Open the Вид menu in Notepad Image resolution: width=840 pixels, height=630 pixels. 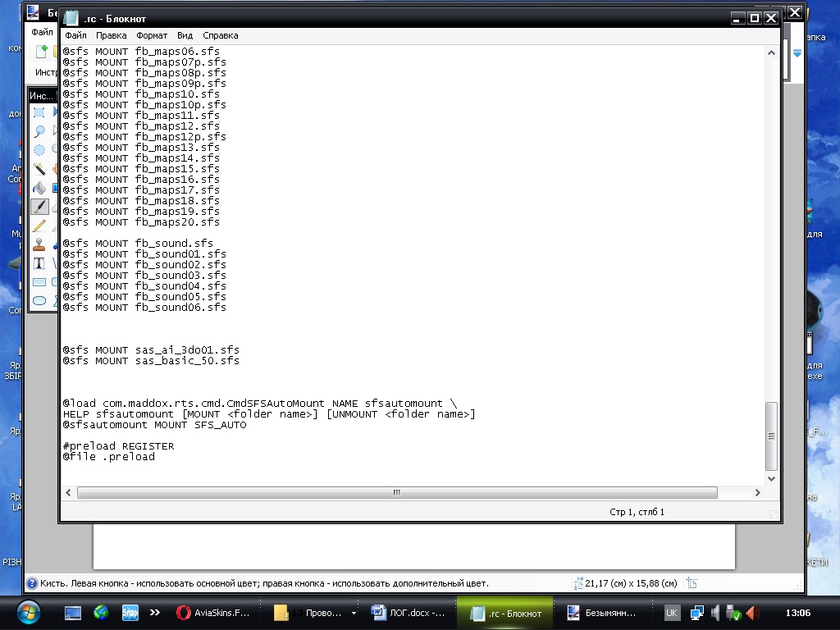tap(185, 35)
